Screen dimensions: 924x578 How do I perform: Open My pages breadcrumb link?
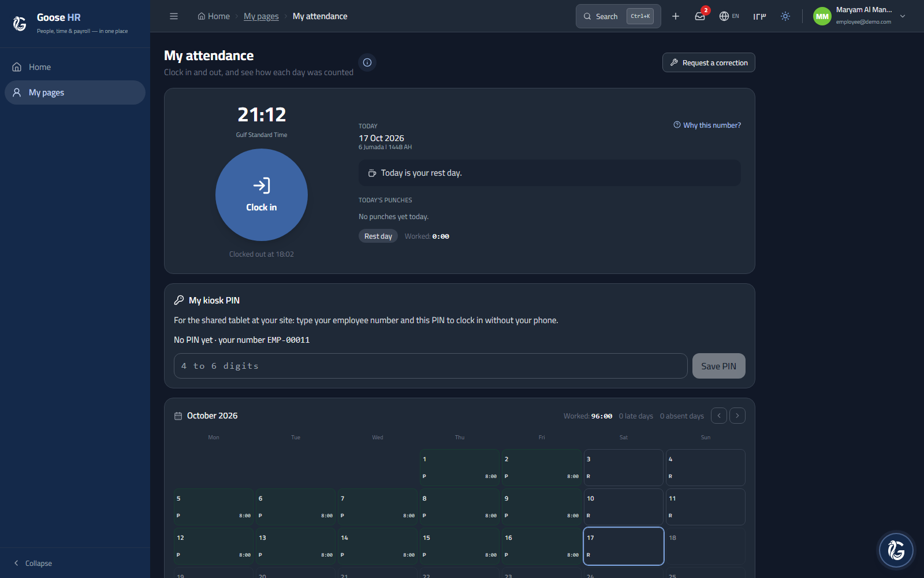[x=261, y=16]
